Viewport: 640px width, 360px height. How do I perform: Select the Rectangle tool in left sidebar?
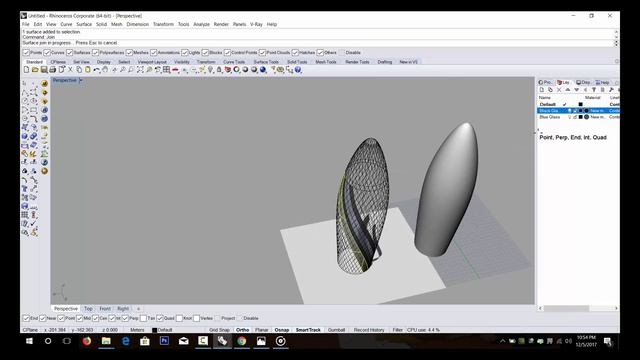(x=33, y=110)
